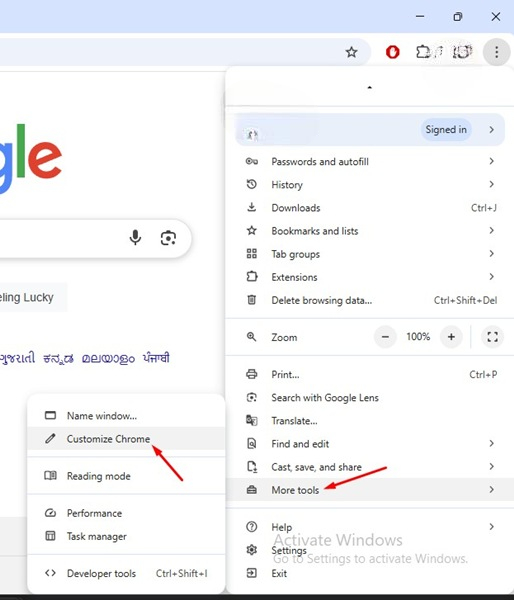Click the Find and edit icon

coord(251,443)
